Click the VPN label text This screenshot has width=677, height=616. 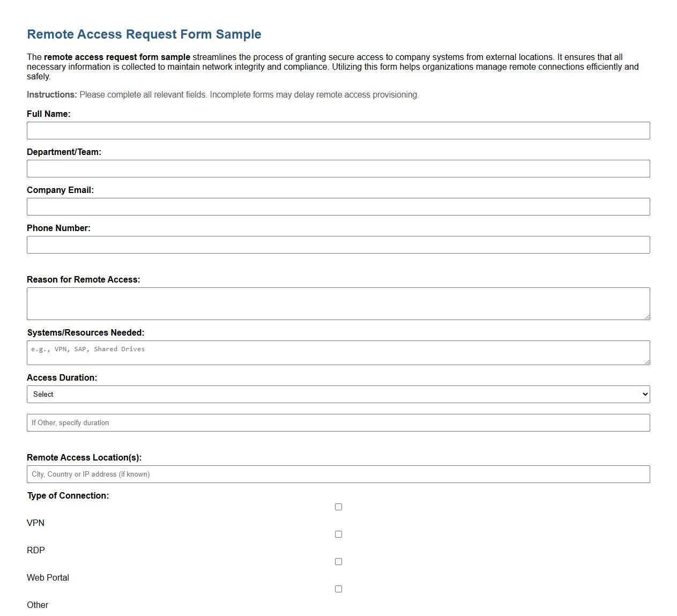coord(35,523)
